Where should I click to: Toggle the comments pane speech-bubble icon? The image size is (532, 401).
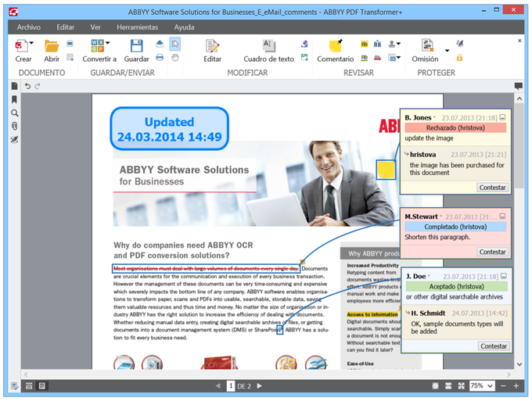(518, 86)
